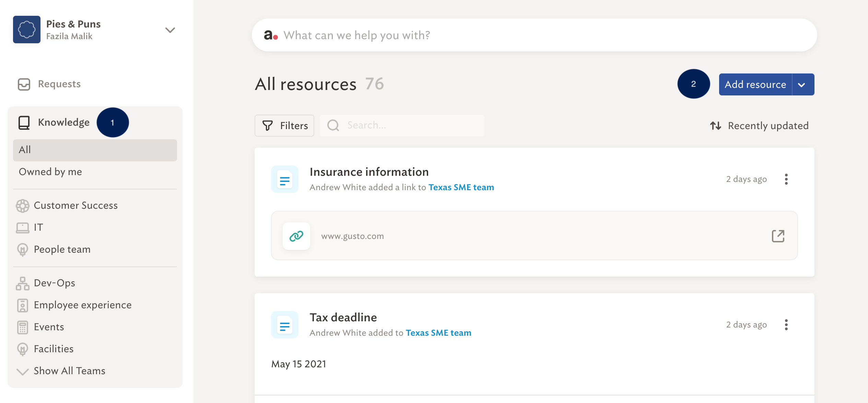Click the Facilities lightbulb icon
Viewport: 868px width, 403px height.
[x=23, y=349]
